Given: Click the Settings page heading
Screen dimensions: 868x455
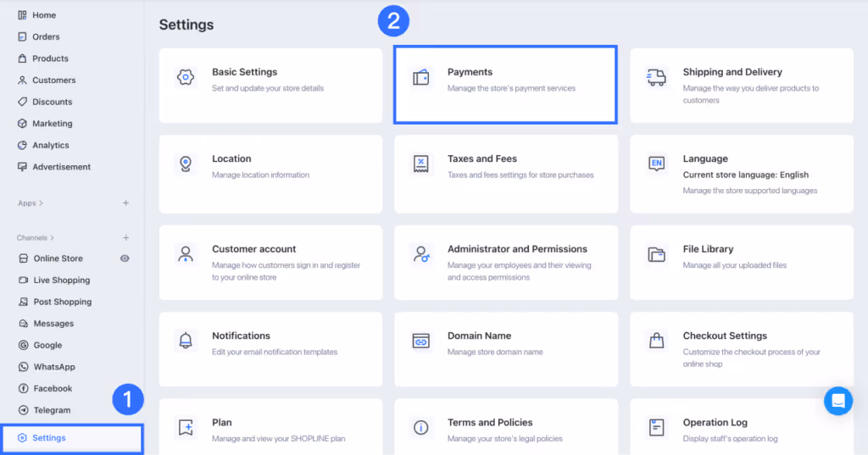Looking at the screenshot, I should [186, 25].
